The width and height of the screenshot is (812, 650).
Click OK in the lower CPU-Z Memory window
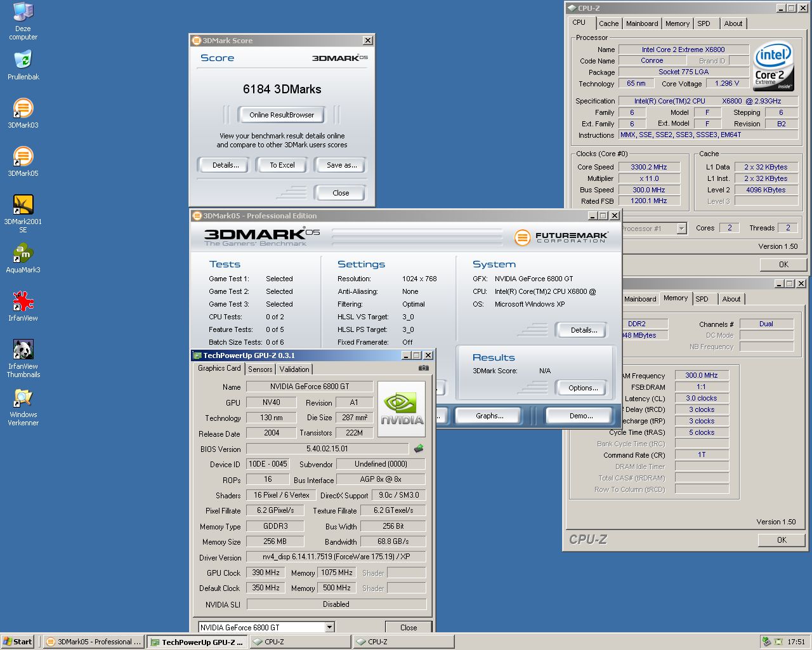pos(782,540)
